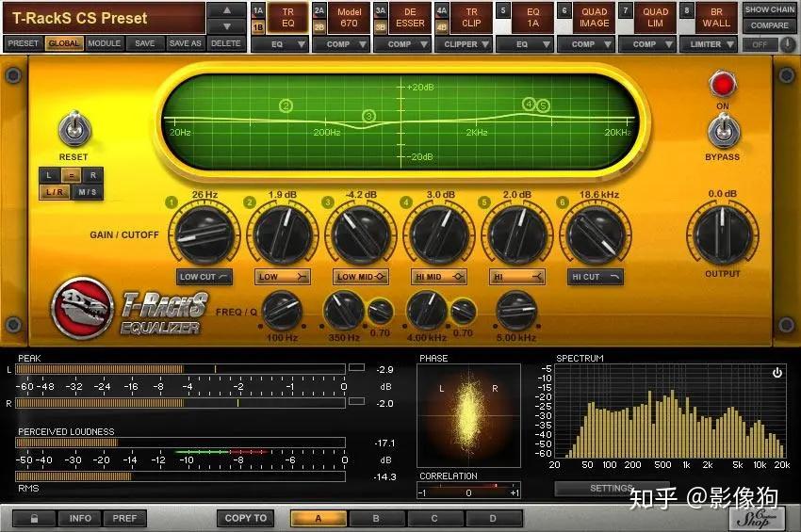Image resolution: width=801 pixels, height=532 pixels.
Task: Flip the BYPASS toggle switch
Action: (723, 130)
